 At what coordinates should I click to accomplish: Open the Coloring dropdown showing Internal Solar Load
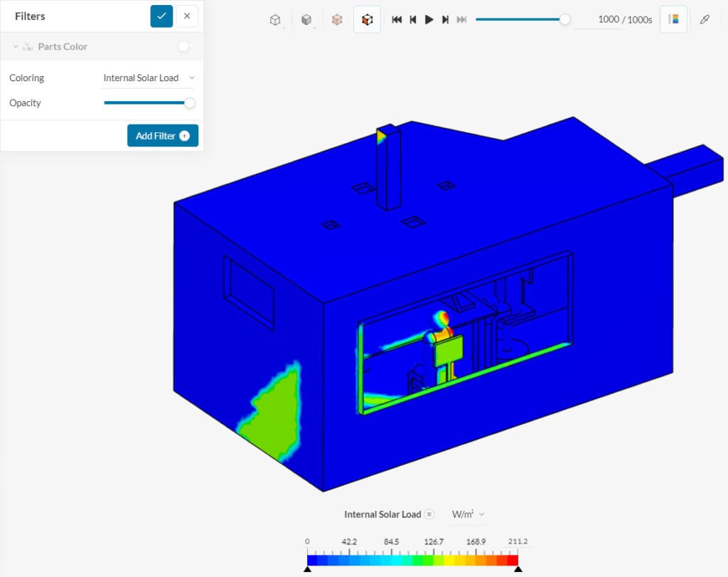tap(146, 78)
